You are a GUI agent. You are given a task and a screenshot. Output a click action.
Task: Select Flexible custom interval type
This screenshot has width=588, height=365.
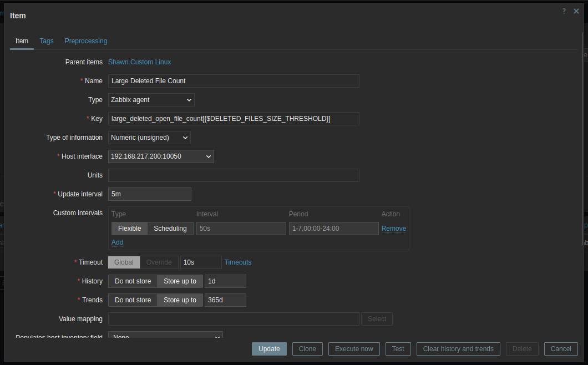tap(129, 229)
